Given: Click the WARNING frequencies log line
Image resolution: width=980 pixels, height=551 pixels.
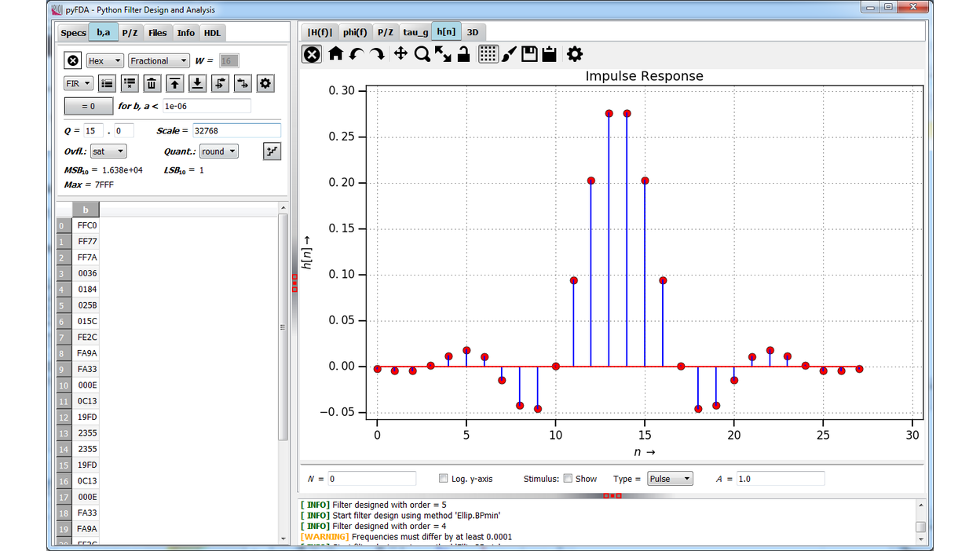Looking at the screenshot, I should pos(406,537).
